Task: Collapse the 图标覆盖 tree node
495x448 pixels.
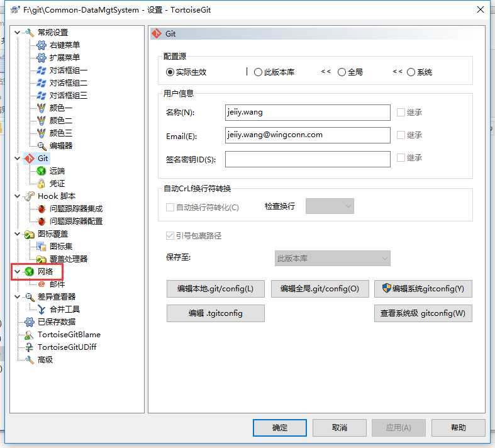Action: click(x=18, y=234)
